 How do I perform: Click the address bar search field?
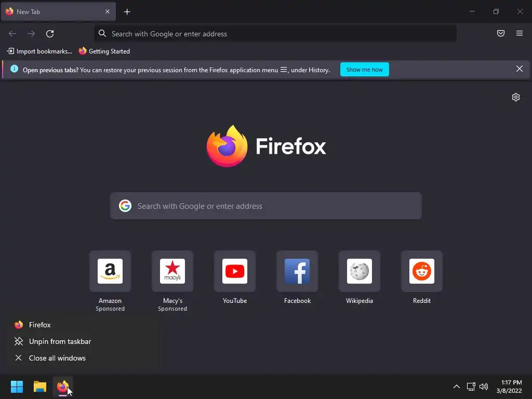[275, 34]
